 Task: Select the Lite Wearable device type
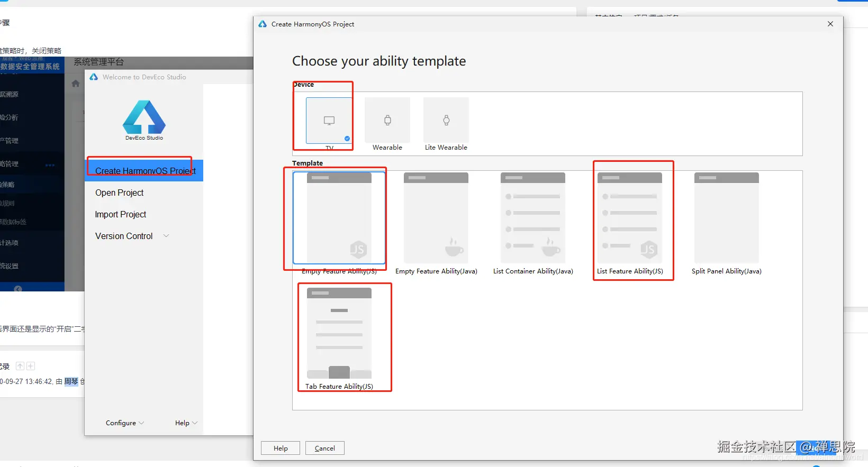(446, 121)
